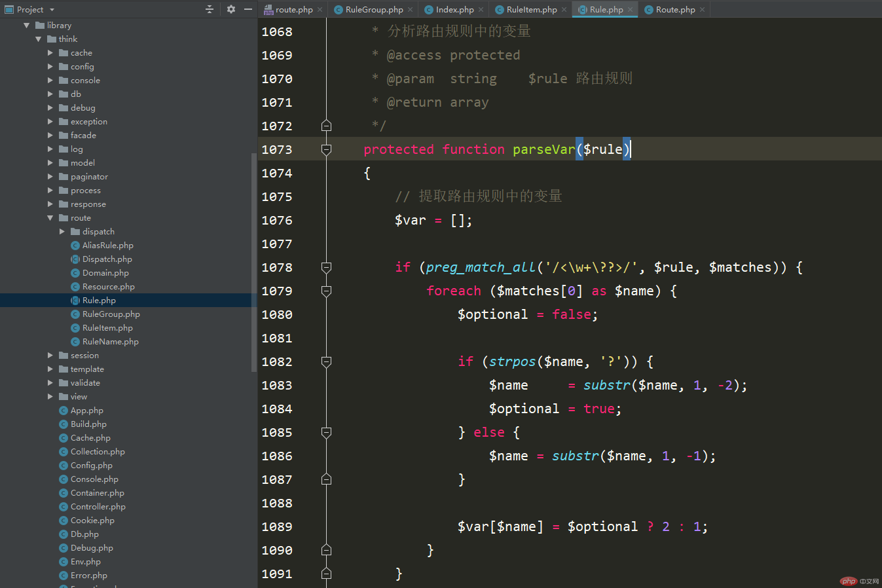Close the RuleGroup.php tab

411,10
